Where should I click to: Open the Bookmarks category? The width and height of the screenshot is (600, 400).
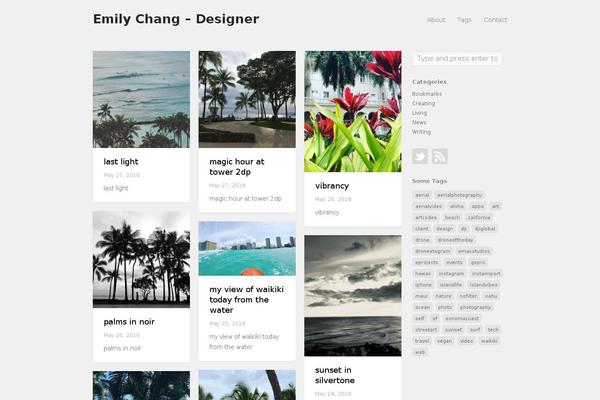point(427,94)
